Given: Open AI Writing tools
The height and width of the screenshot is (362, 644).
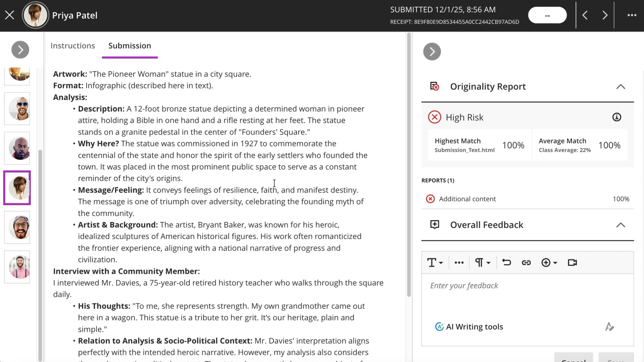Looking at the screenshot, I should click(x=469, y=327).
